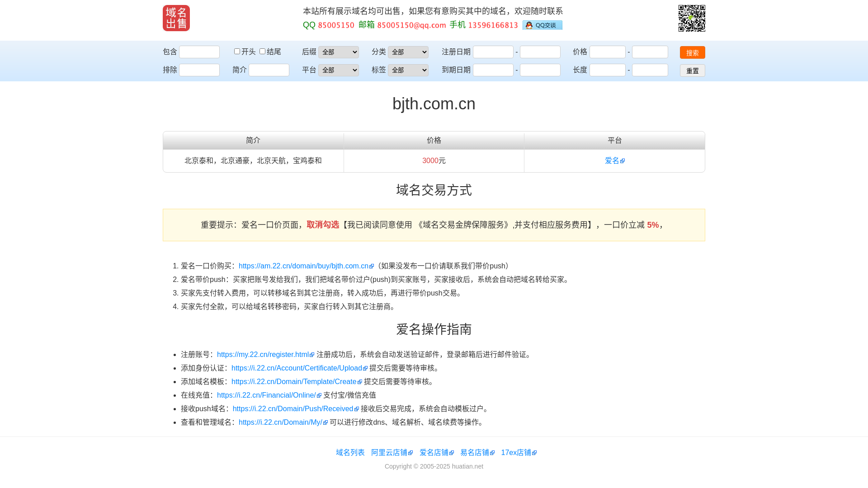Open the Domain/Push/Received link
This screenshot has height=488, width=868.
(x=292, y=409)
